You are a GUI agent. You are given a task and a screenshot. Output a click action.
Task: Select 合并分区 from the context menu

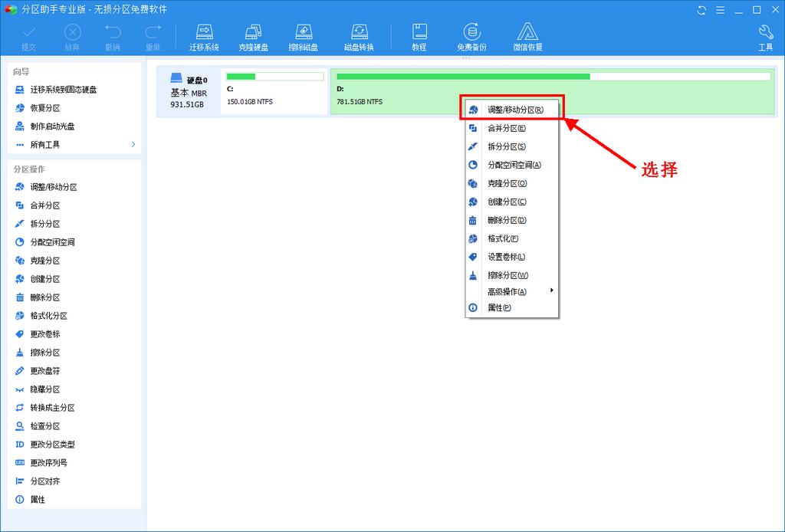(507, 129)
